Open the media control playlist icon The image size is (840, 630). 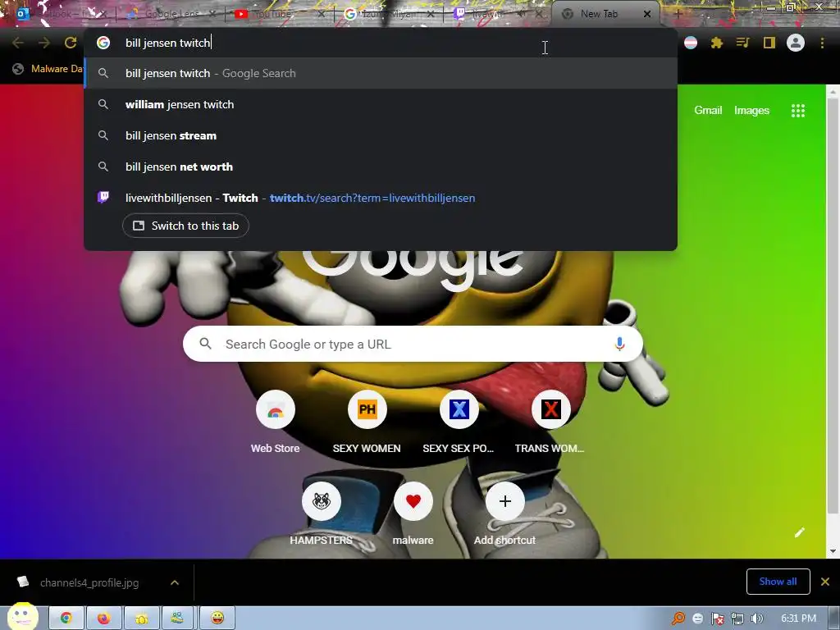tap(742, 43)
